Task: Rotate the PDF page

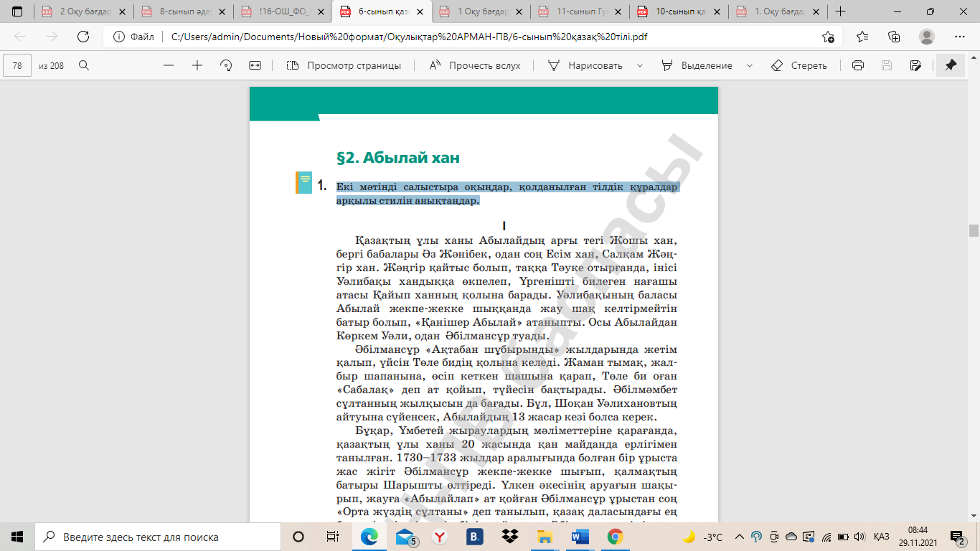Action: pyautogui.click(x=226, y=65)
